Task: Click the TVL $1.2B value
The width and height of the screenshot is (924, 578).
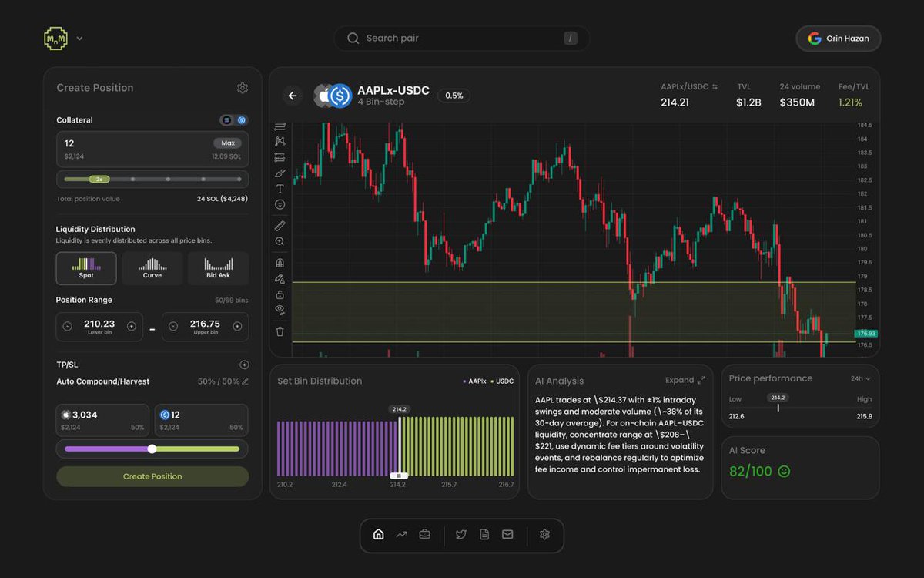Action: pos(748,102)
